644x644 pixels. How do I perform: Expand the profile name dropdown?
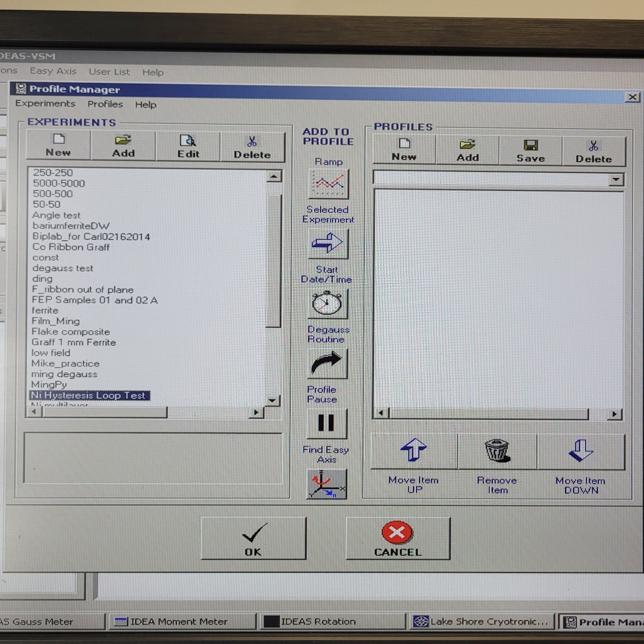tap(616, 180)
